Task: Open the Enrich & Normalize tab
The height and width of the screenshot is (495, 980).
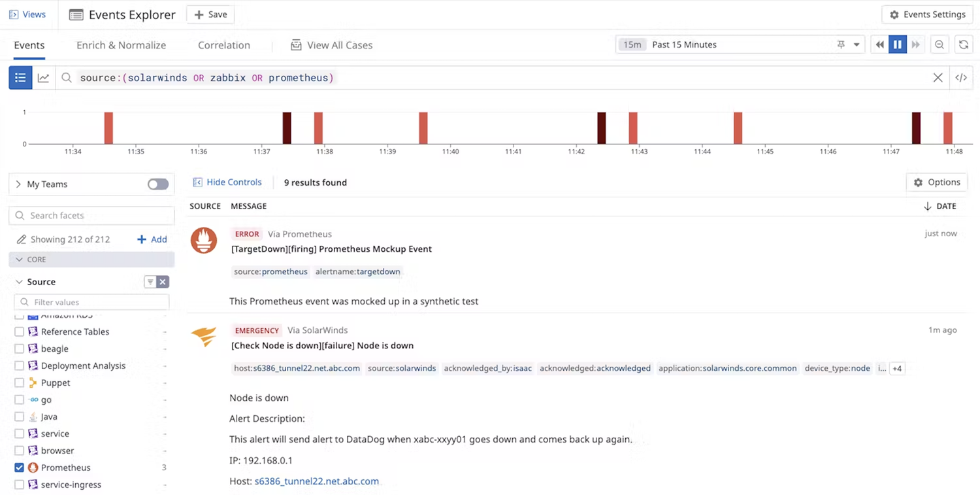Action: click(121, 45)
